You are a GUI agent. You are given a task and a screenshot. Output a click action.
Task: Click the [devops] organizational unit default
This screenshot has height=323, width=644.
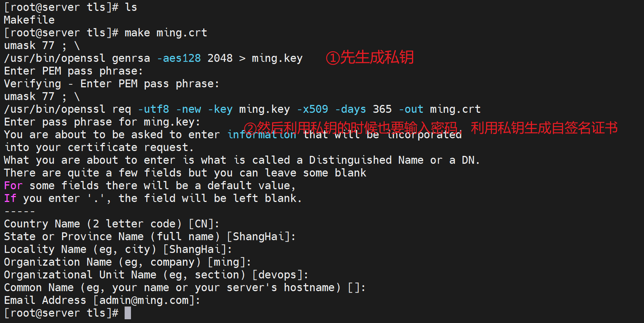tap(277, 275)
